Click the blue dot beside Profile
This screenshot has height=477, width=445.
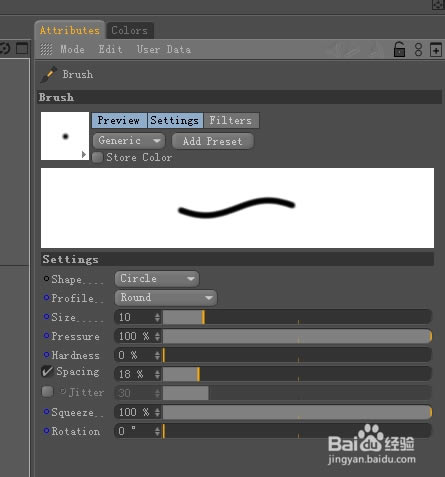[46, 297]
